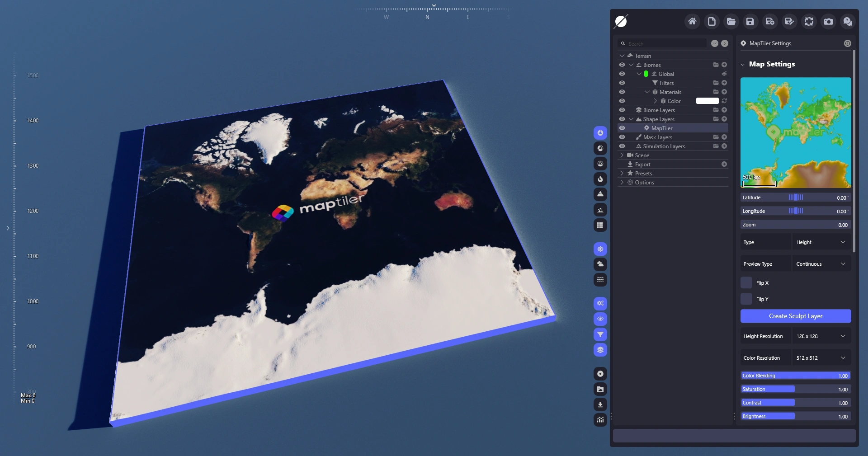Screen dimensions: 868x456
Task: Select the MapTiler layer in tree
Action: coord(661,128)
